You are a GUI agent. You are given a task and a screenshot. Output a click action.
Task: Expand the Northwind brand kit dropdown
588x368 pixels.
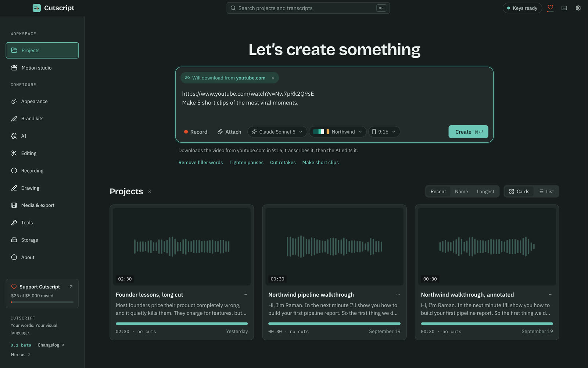click(x=337, y=132)
